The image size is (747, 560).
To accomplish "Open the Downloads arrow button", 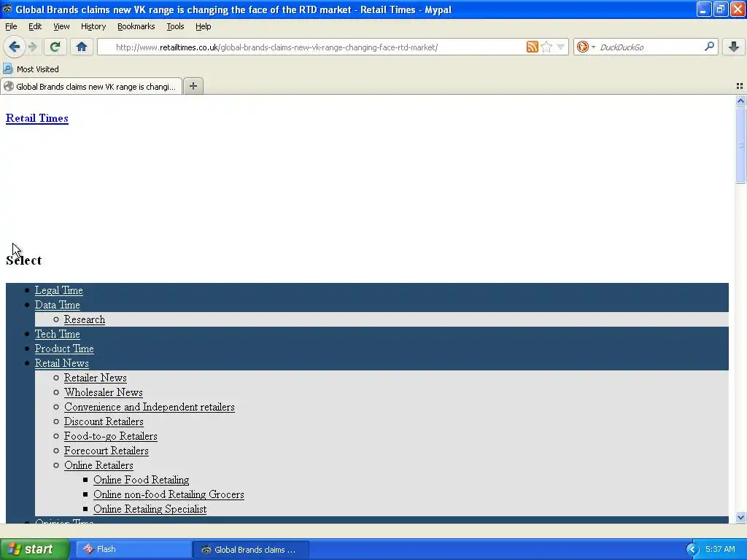I will click(x=734, y=47).
